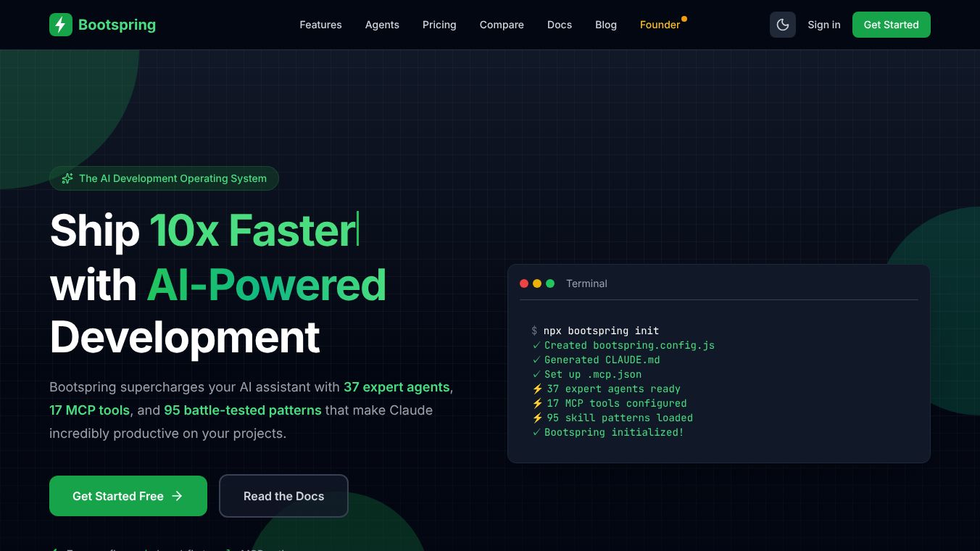Image resolution: width=980 pixels, height=551 pixels.
Task: Click the Bootspring brand name
Action: coord(117,25)
